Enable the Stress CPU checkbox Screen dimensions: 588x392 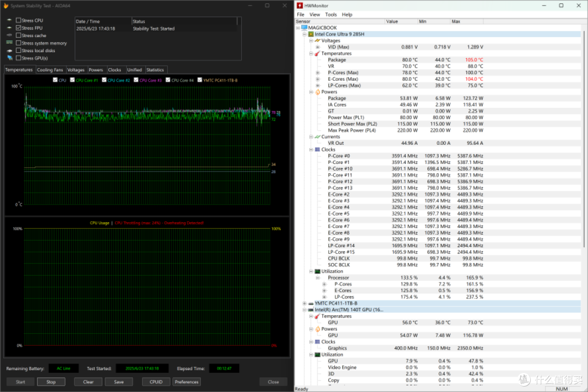point(19,20)
